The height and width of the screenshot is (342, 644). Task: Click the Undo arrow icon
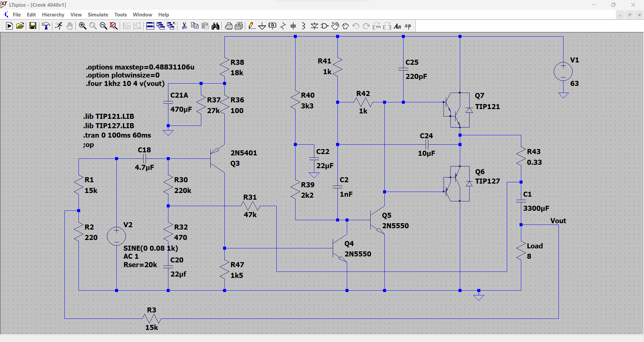coord(356,26)
